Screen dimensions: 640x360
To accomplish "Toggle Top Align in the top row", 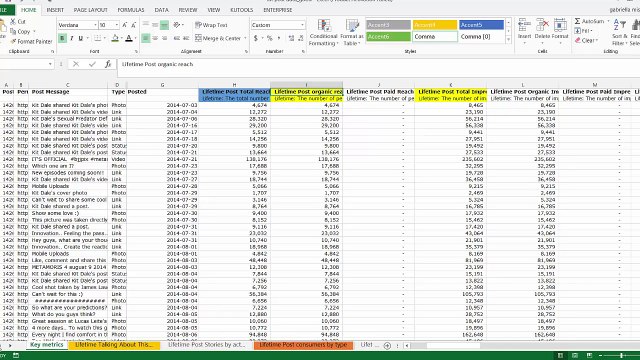I will click(146, 25).
